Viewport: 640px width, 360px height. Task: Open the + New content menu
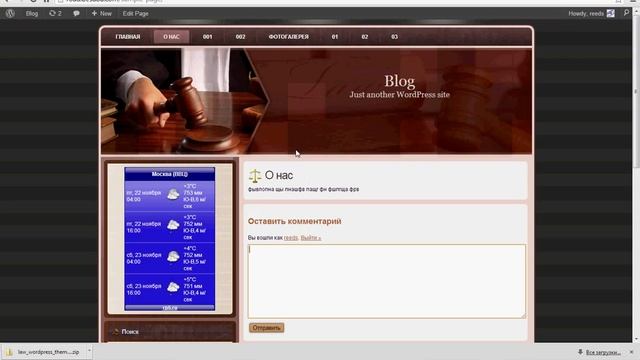101,13
